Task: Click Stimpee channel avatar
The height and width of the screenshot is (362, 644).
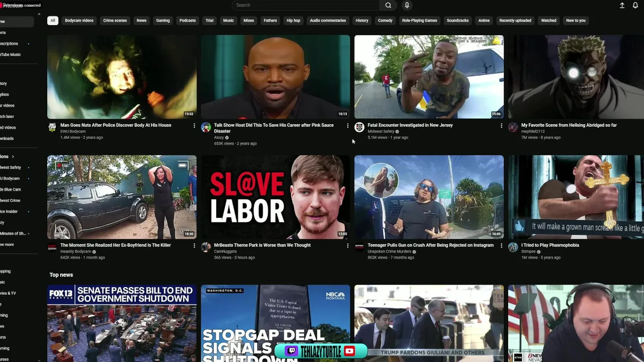Action: tap(513, 247)
